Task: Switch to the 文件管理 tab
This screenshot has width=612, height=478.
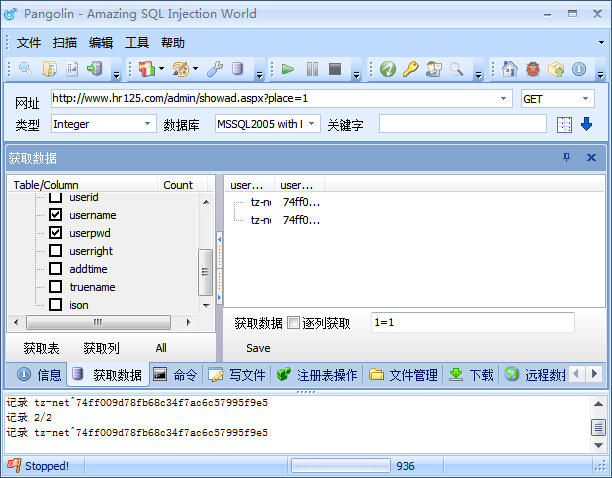Action: 404,375
